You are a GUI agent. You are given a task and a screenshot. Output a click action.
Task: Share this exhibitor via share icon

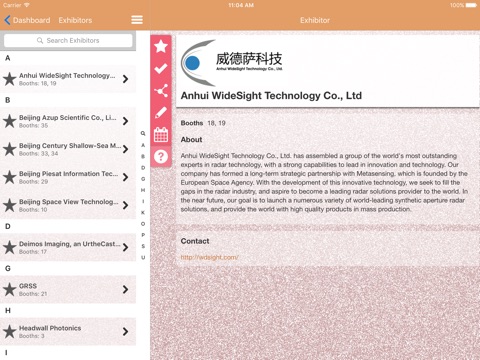point(161,91)
